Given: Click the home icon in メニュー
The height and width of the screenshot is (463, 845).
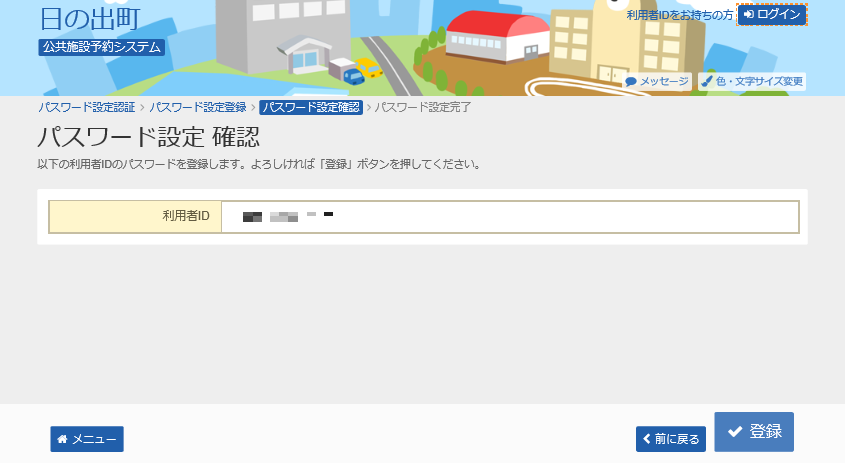Looking at the screenshot, I should [63, 439].
